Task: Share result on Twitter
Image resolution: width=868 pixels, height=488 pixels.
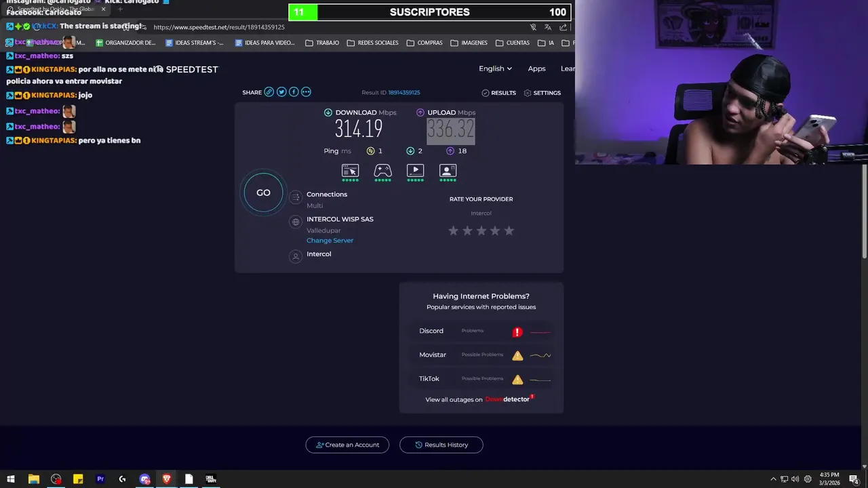Action: [281, 92]
